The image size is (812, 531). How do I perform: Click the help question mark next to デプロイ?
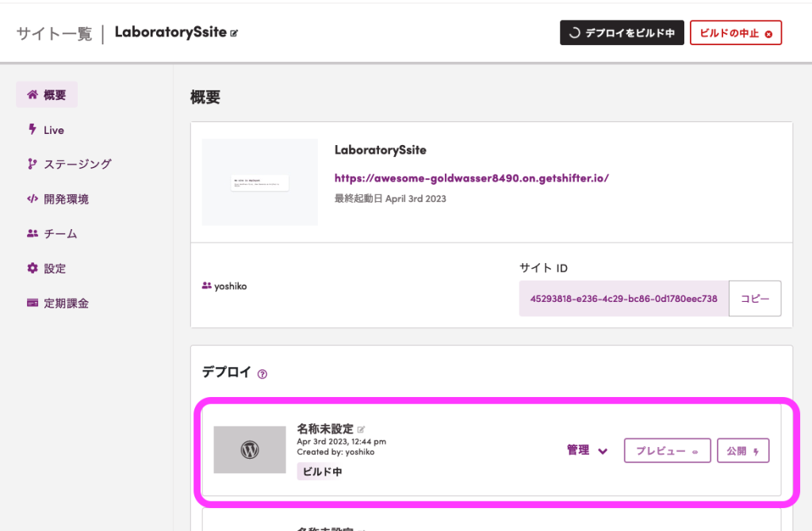pos(262,374)
